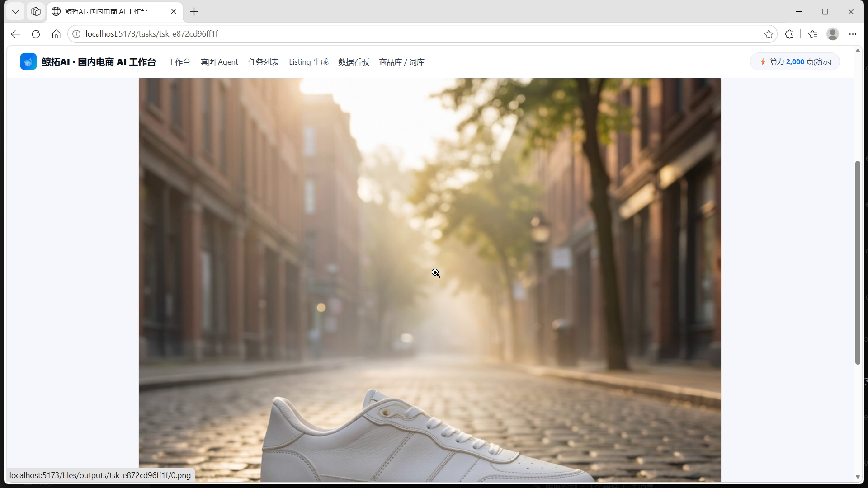
Task: Open browser profile avatar icon
Action: click(833, 34)
